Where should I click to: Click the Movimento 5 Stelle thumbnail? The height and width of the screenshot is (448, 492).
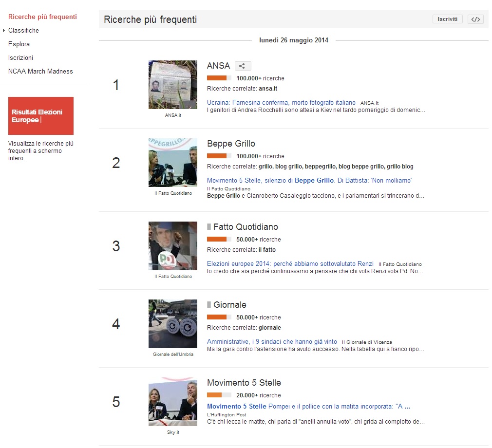coord(173,402)
